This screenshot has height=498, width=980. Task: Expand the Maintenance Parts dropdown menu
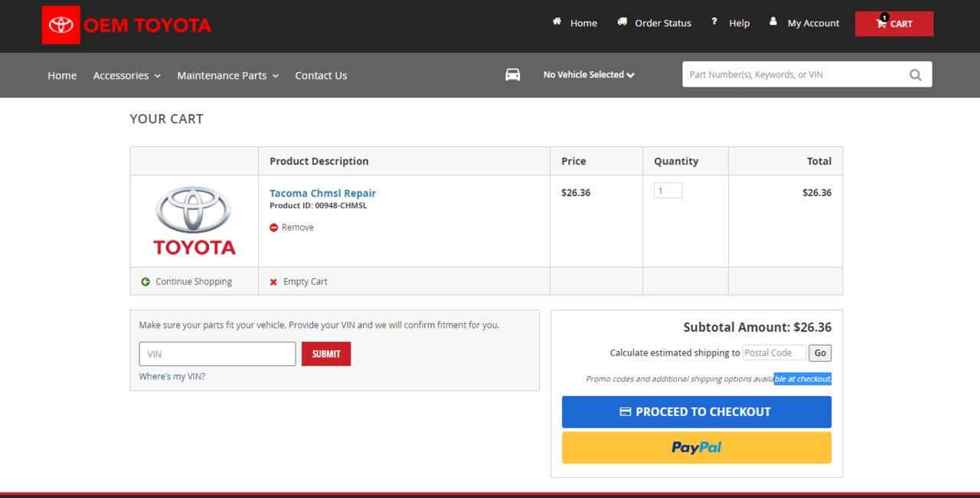pyautogui.click(x=228, y=75)
